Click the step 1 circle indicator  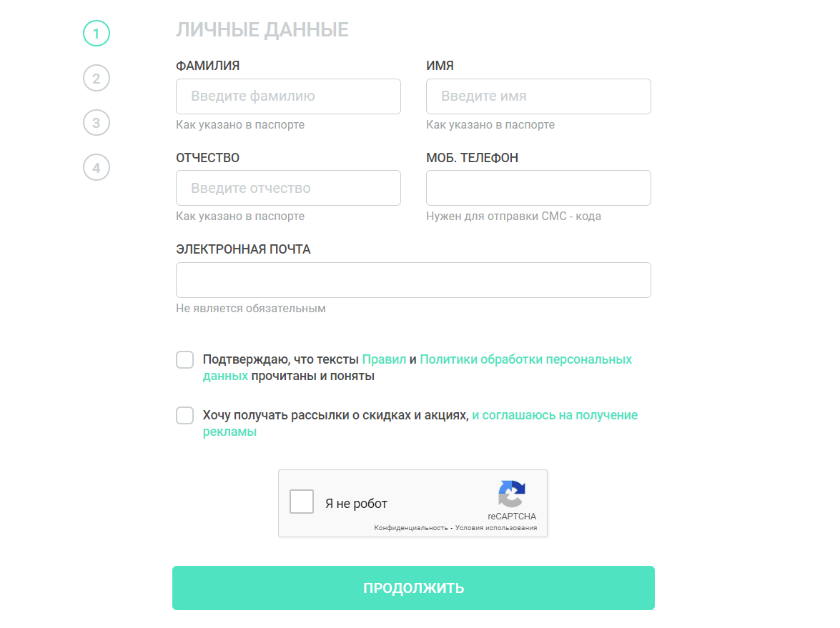(x=97, y=33)
